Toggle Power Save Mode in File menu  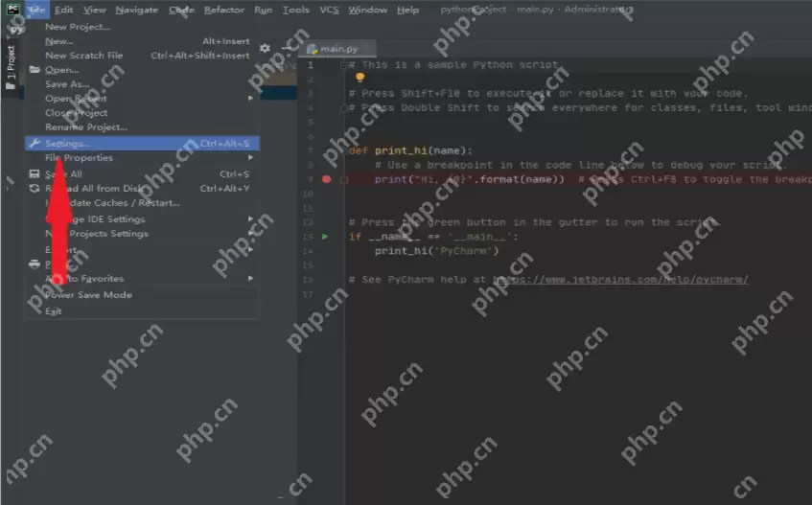tap(88, 295)
